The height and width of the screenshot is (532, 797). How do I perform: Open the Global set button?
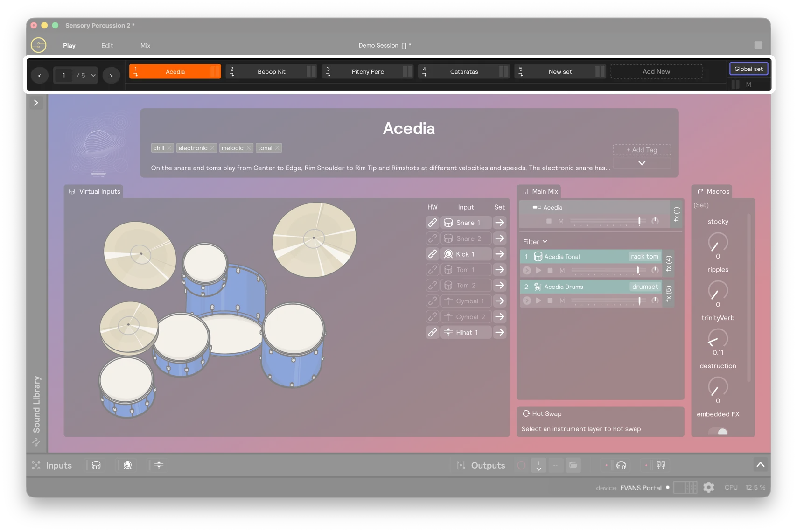(x=748, y=69)
